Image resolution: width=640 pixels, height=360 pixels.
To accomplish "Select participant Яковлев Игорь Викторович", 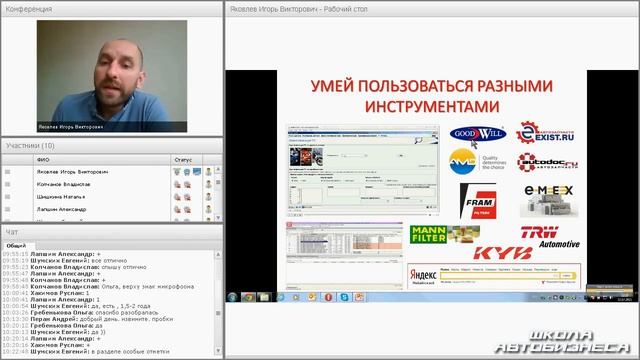I will point(72,172).
